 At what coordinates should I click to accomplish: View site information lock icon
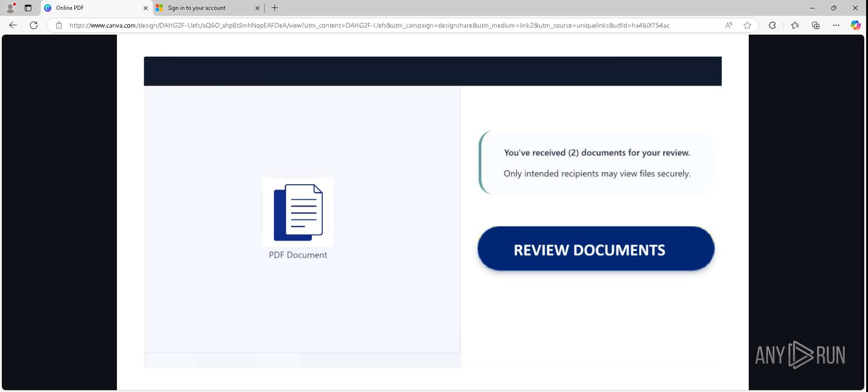coord(59,25)
